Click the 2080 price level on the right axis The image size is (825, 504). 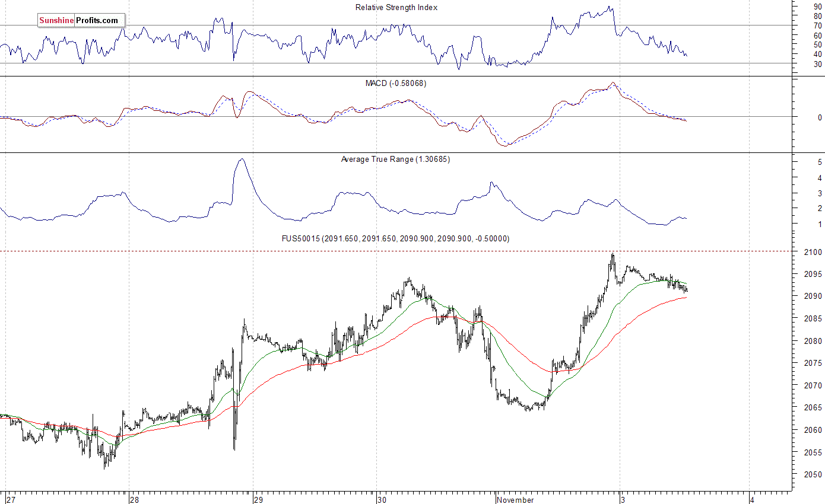pos(814,342)
